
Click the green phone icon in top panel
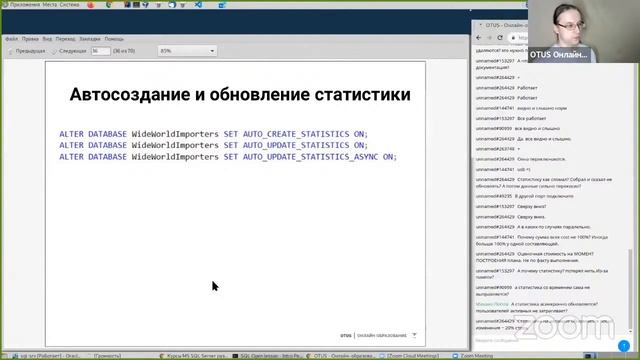tap(109, 5)
